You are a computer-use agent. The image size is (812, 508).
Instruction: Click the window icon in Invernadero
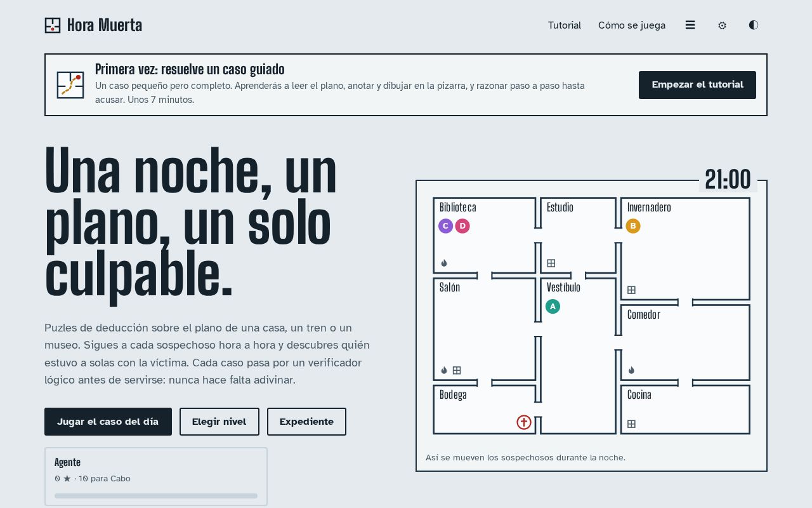[x=631, y=290]
